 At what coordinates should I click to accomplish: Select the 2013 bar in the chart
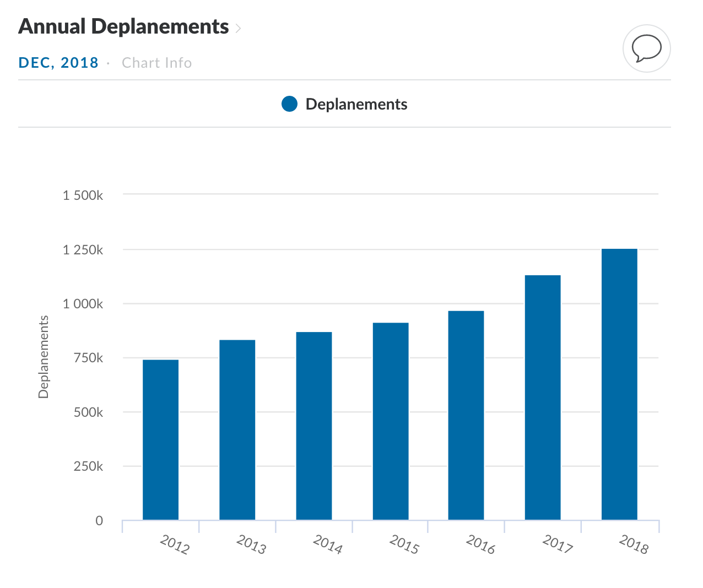[x=237, y=429]
